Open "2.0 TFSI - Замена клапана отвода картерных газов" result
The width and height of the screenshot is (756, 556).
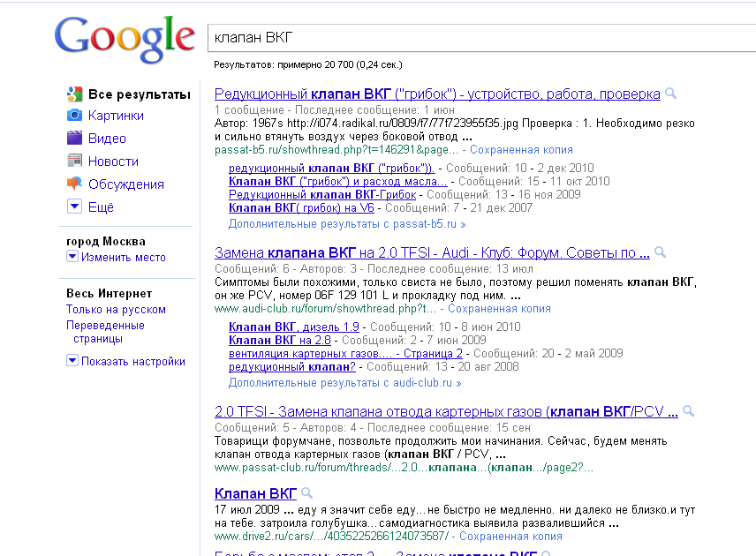(446, 412)
